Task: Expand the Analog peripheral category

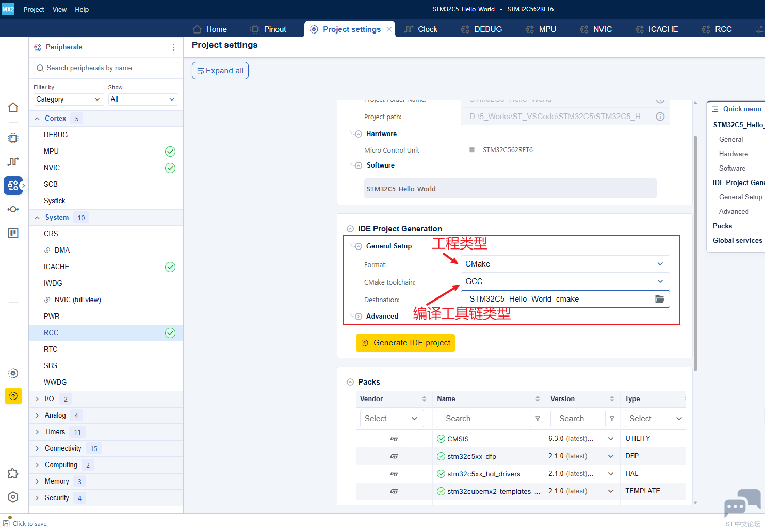Action: click(x=37, y=415)
